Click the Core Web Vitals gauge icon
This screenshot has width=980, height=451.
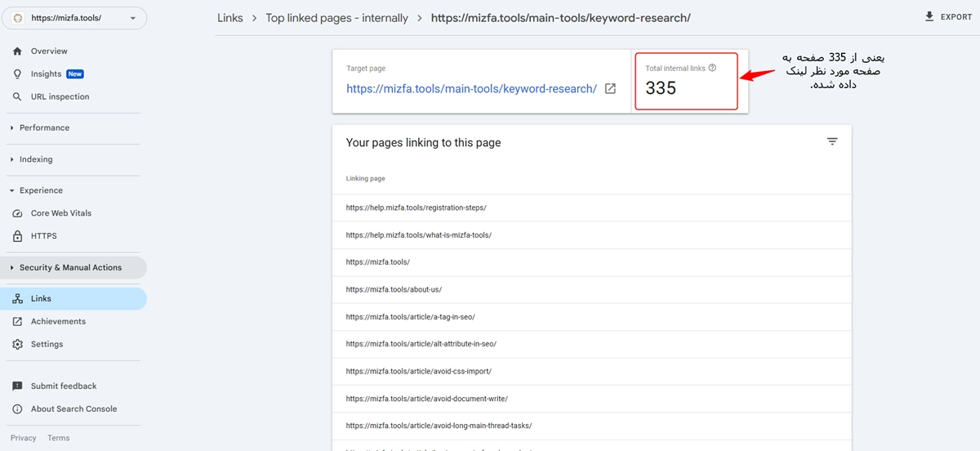pos(17,213)
